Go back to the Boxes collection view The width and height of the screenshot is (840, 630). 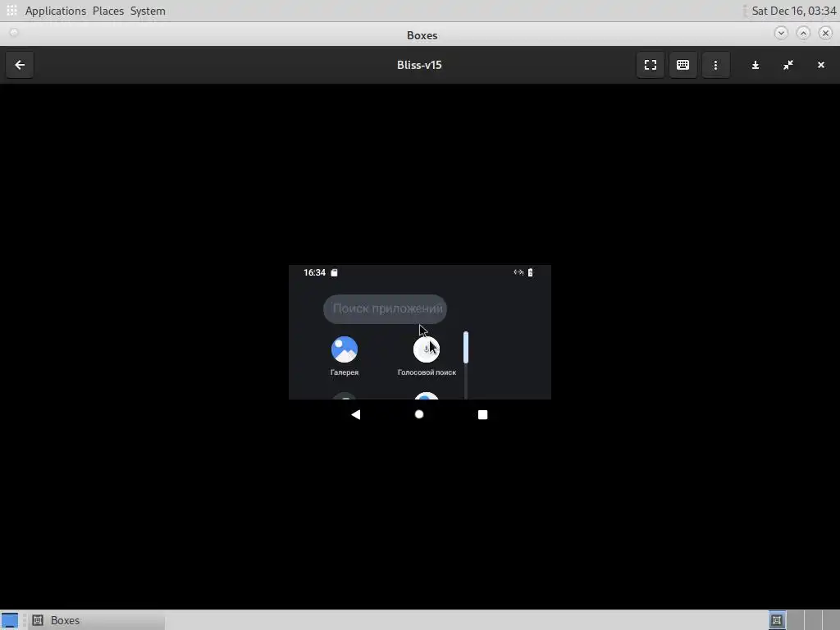[x=20, y=65]
